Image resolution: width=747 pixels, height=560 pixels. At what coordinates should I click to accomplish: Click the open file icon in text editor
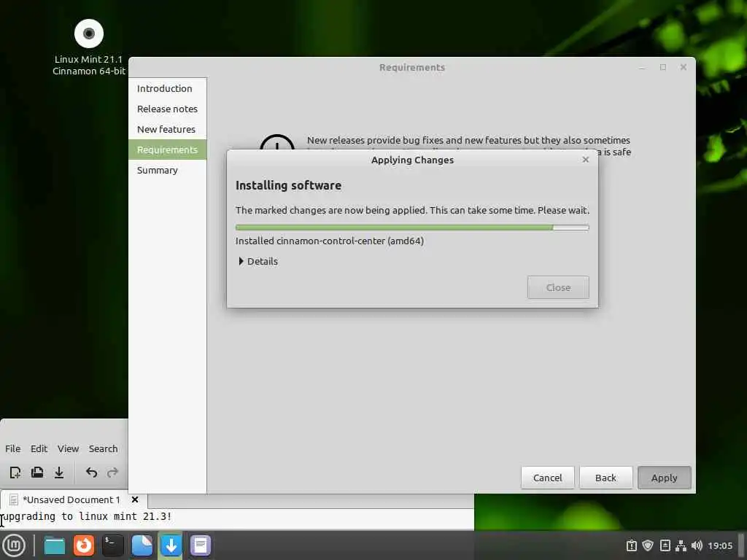click(x=37, y=472)
